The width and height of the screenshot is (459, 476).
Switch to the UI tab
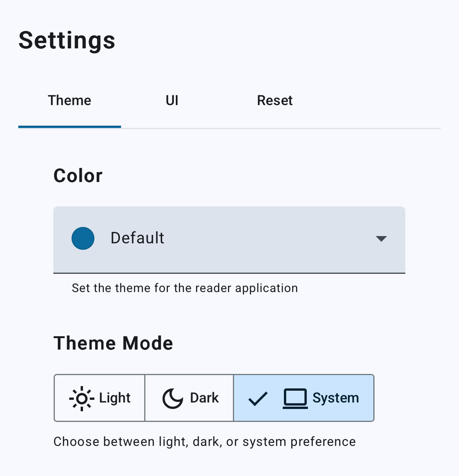(172, 101)
